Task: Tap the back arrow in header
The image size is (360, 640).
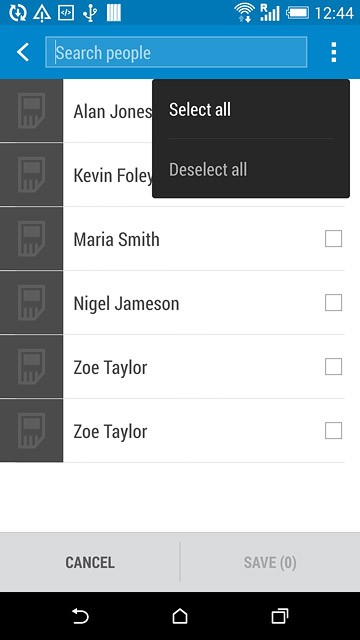Action: 23,52
